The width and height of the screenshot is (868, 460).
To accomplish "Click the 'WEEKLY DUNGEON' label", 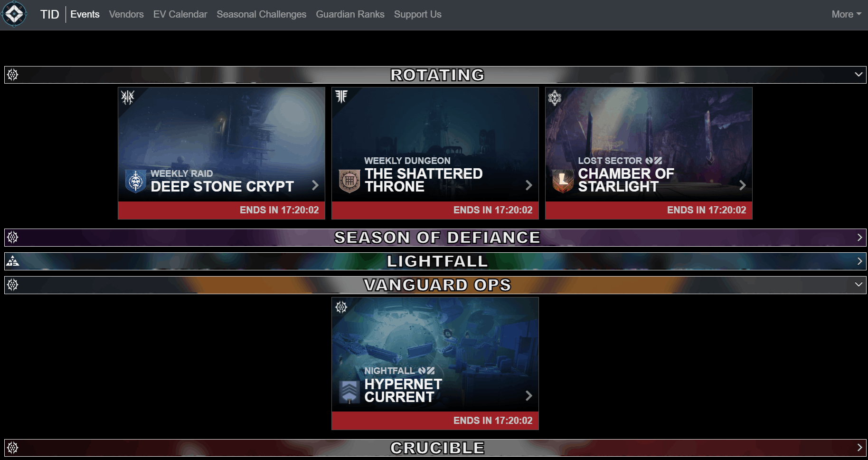I will point(407,161).
